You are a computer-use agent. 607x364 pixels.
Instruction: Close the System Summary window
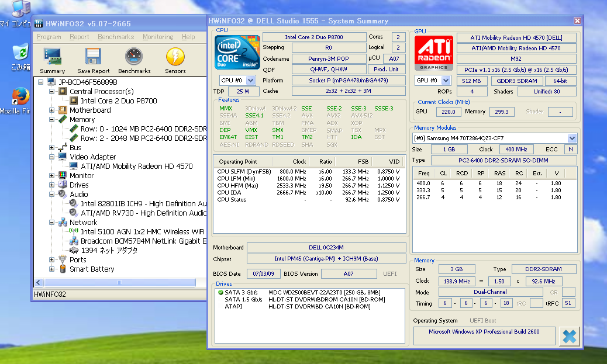pos(577,21)
